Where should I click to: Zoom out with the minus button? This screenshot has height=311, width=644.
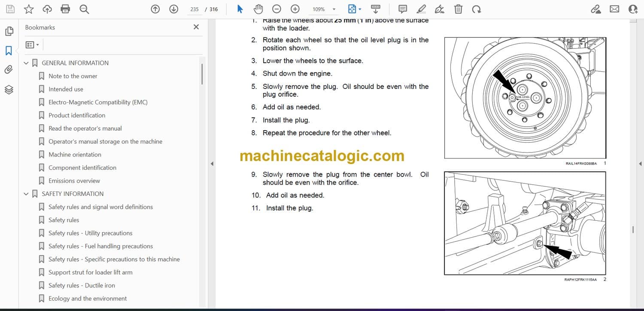[277, 9]
